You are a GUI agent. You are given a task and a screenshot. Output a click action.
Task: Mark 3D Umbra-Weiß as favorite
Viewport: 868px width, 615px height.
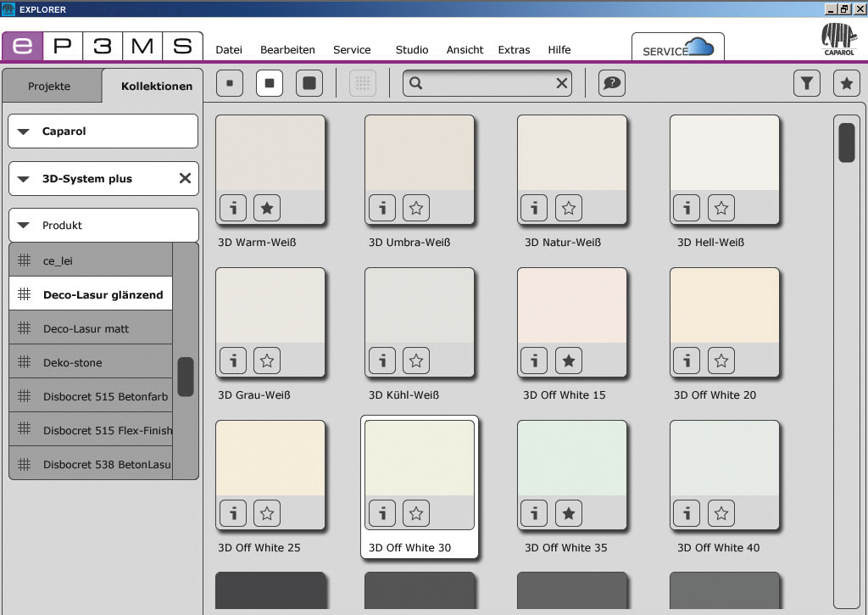(415, 207)
